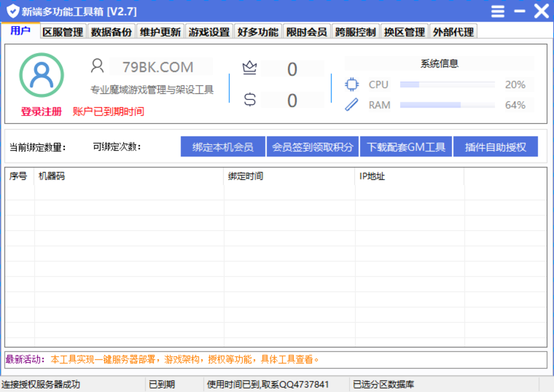This screenshot has height=392, width=554.
Task: Click the small person icon beside 79BK.COM
Action: tap(97, 66)
